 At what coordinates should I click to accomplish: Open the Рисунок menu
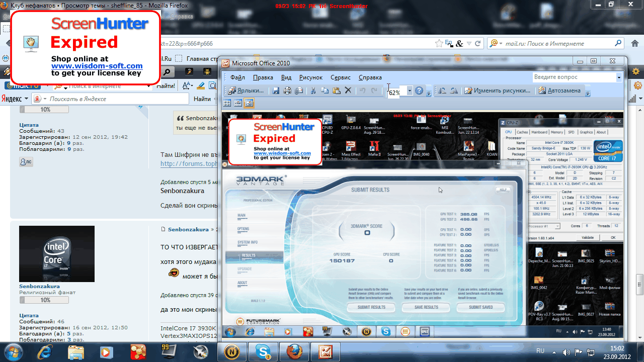click(x=310, y=77)
